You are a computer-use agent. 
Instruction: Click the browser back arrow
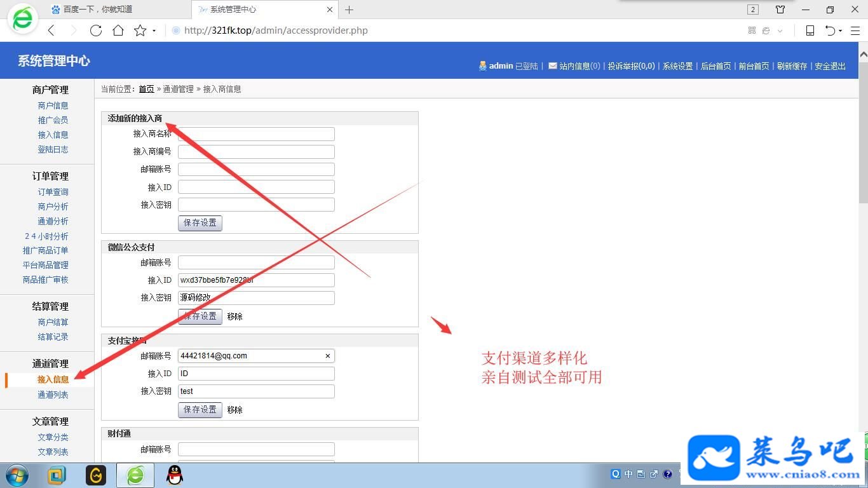51,30
